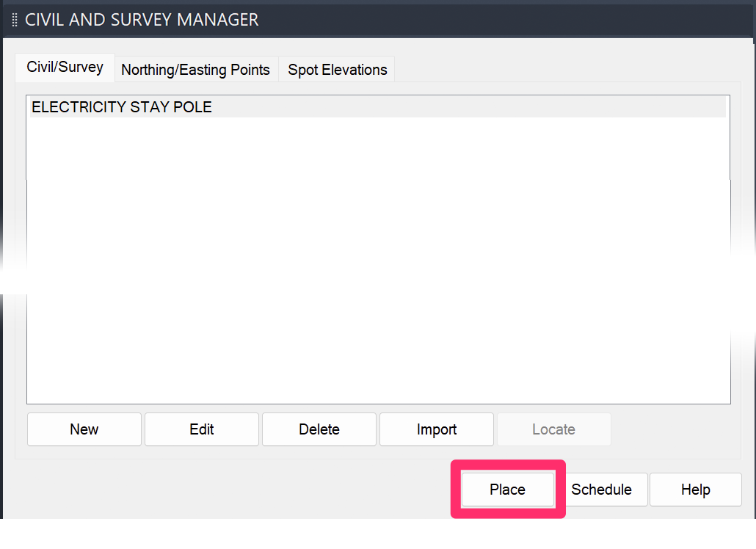The width and height of the screenshot is (756, 549).
Task: Click the greyed-out Locate button
Action: click(x=553, y=429)
